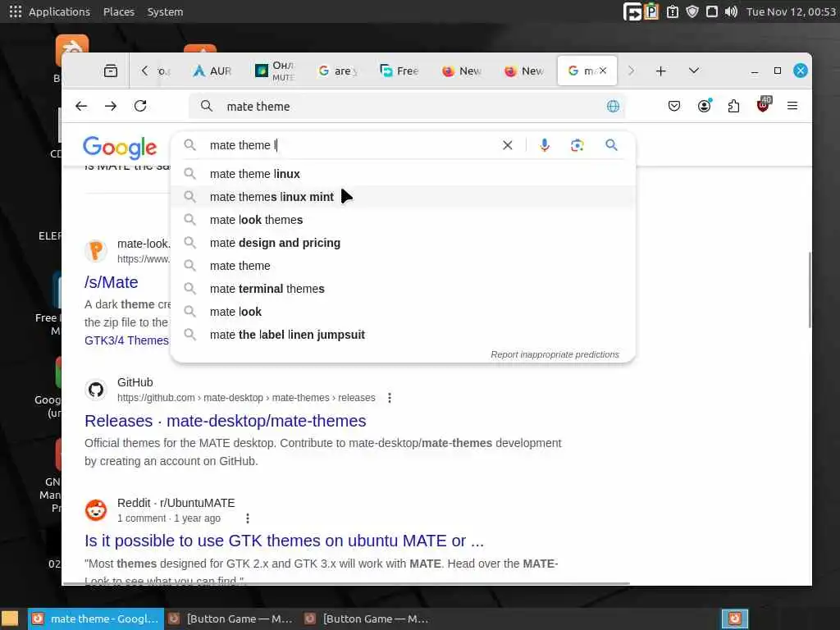840x630 pixels.
Task: Open the Reddit GTK themes result
Action: [285, 541]
